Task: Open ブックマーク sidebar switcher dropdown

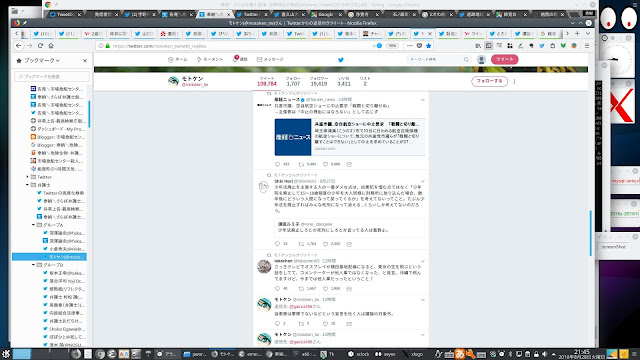Action: 38,60
